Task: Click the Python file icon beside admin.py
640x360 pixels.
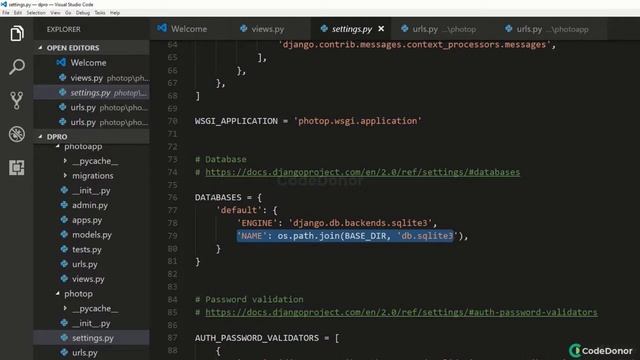Action: (64, 205)
